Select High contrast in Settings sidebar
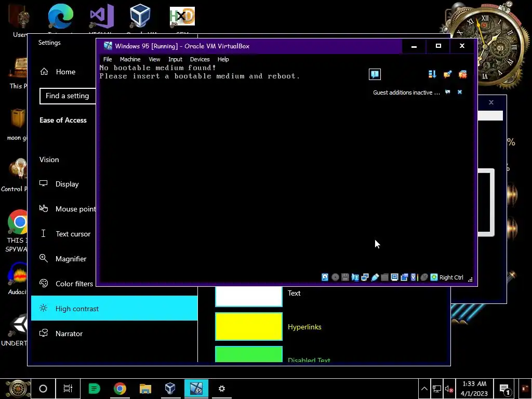The width and height of the screenshot is (532, 399). [114, 308]
